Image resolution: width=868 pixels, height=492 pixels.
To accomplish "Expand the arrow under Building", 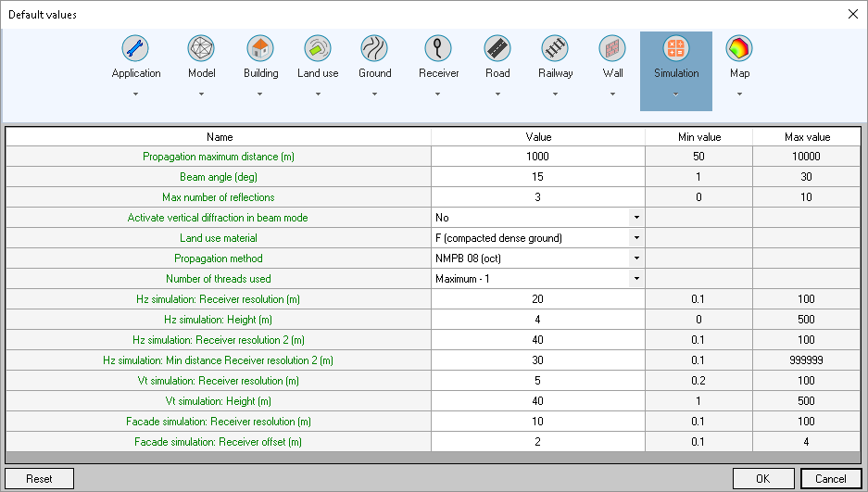I will tap(260, 95).
